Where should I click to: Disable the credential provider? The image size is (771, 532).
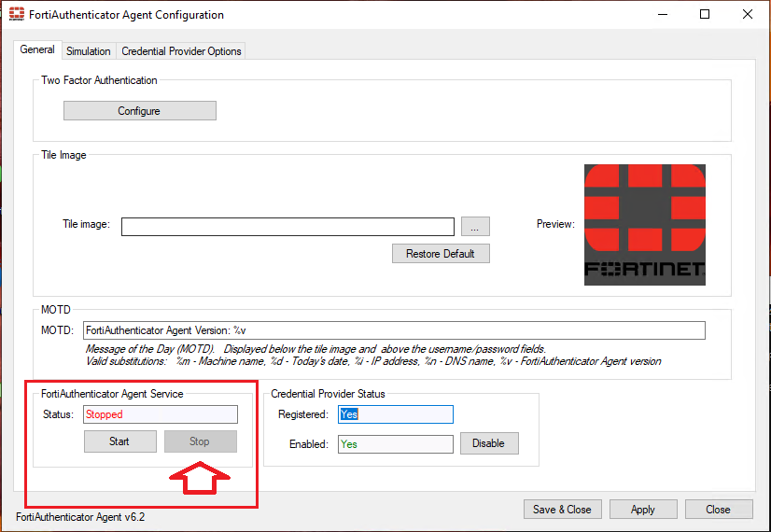click(489, 443)
